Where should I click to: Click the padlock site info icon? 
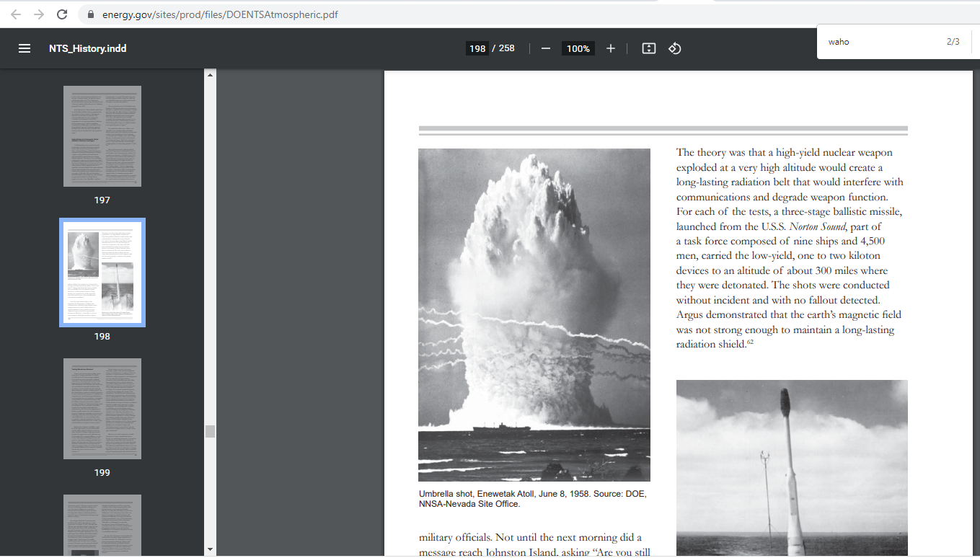pyautogui.click(x=90, y=14)
